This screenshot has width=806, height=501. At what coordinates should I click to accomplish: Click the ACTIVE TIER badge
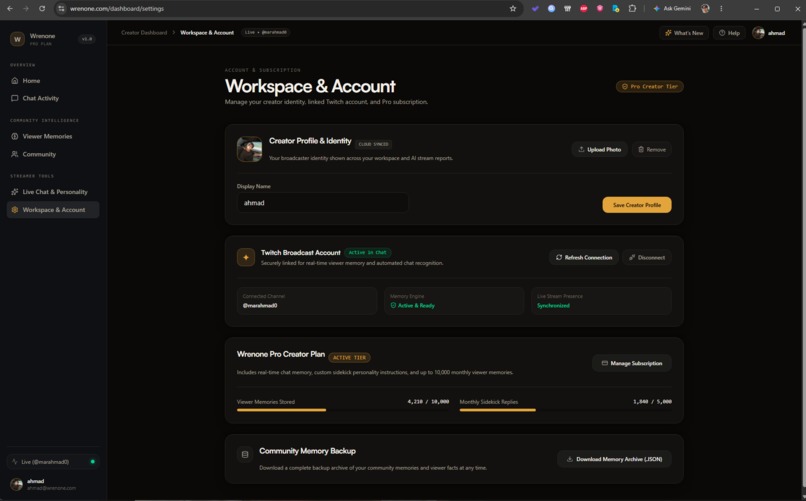tap(349, 357)
